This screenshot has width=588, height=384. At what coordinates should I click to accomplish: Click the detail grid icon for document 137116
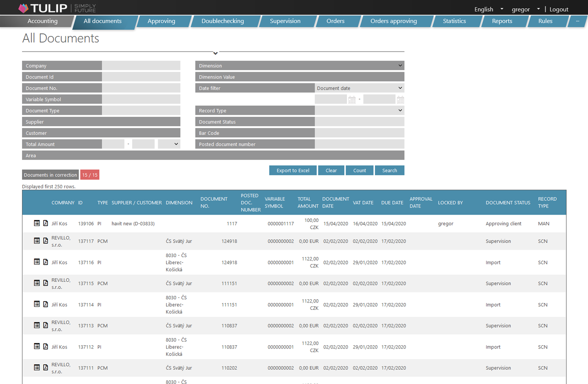(x=37, y=262)
